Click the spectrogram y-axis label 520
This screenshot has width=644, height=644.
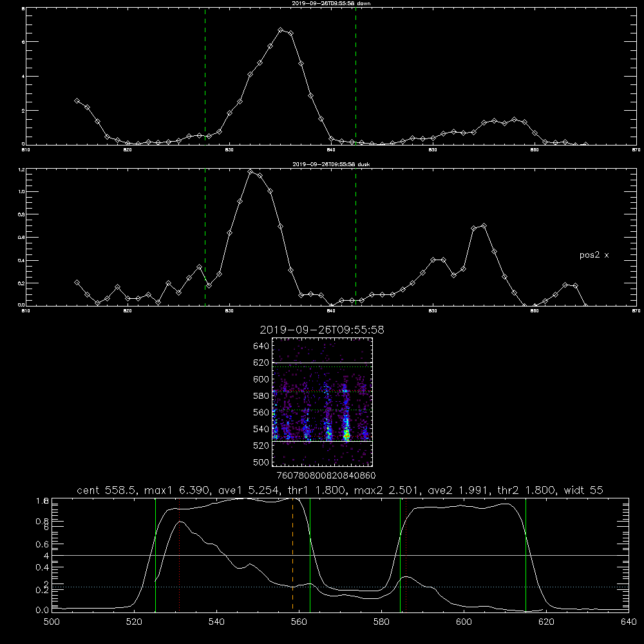tap(261, 446)
